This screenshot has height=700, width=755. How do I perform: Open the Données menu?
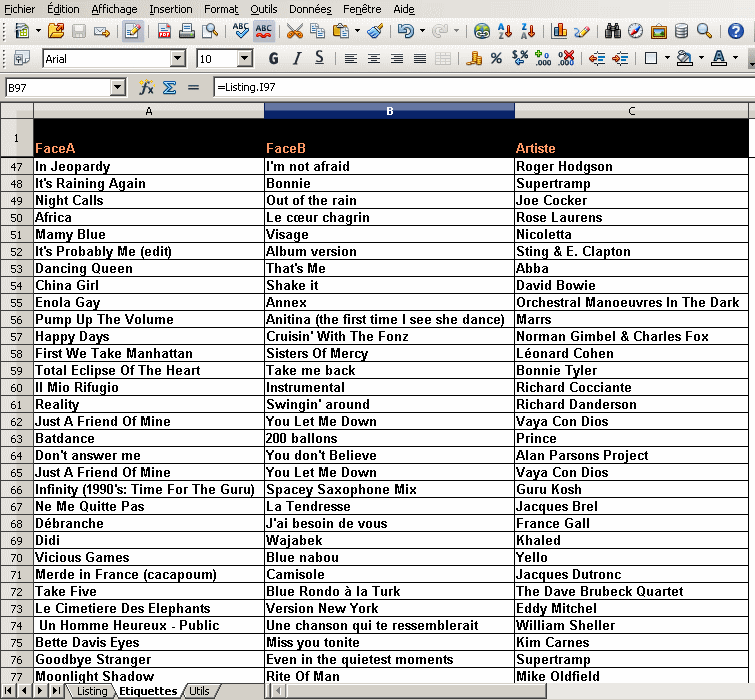[x=310, y=9]
